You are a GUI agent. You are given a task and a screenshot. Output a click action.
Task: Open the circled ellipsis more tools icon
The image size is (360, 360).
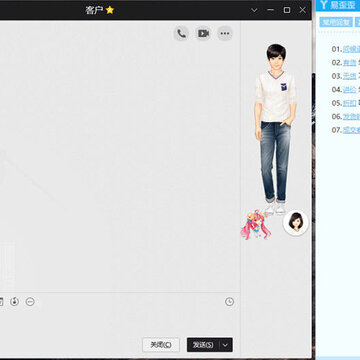tap(30, 302)
